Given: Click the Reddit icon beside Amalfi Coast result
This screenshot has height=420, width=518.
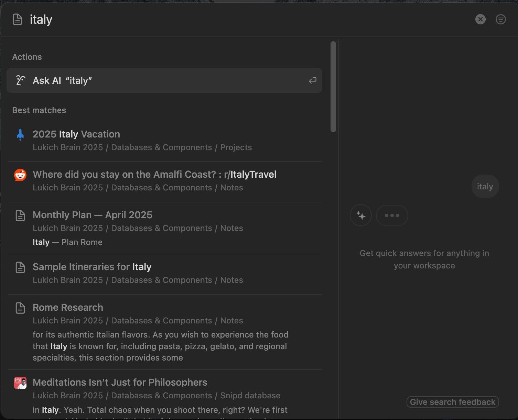Looking at the screenshot, I should pyautogui.click(x=20, y=175).
